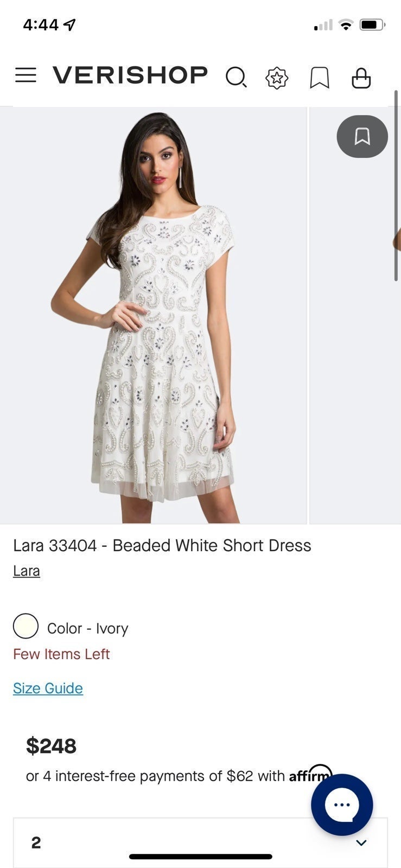Tap the next product image preview
Image resolution: width=401 pixels, height=868 pixels.
[x=355, y=315]
